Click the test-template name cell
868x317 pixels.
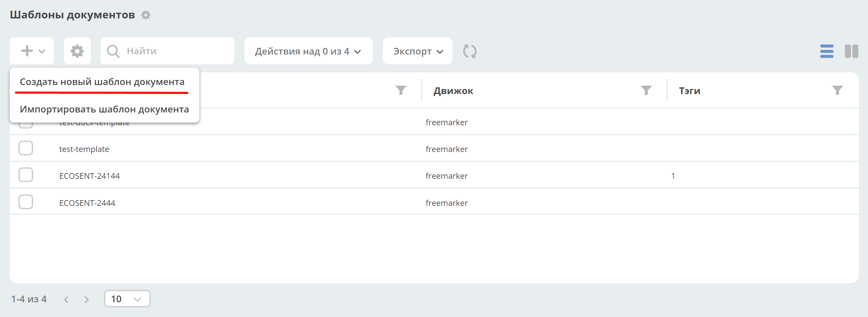pyautogui.click(x=84, y=149)
